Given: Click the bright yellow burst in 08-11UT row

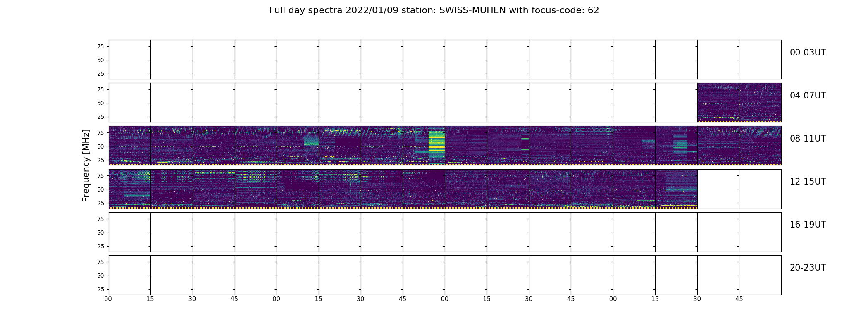Looking at the screenshot, I should (436, 145).
